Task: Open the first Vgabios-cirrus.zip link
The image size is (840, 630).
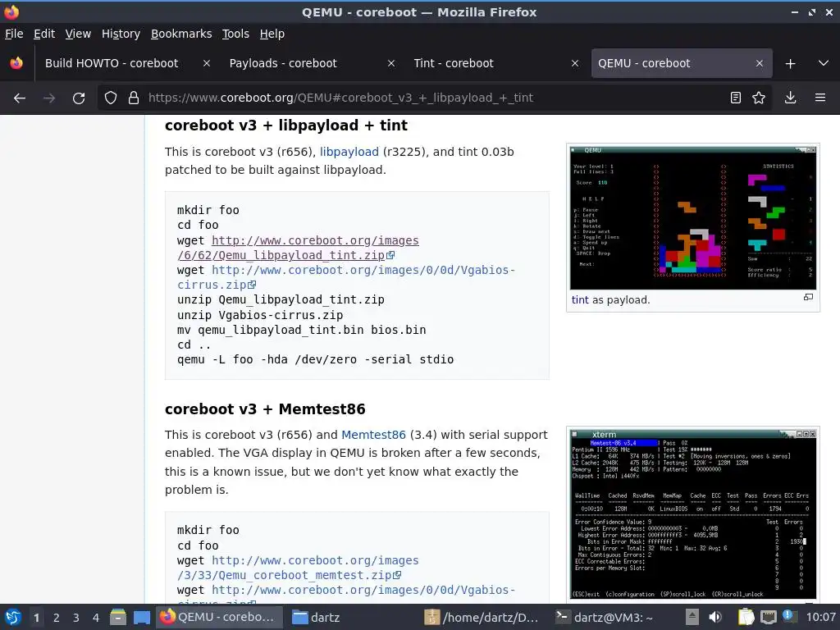Action: [346, 277]
